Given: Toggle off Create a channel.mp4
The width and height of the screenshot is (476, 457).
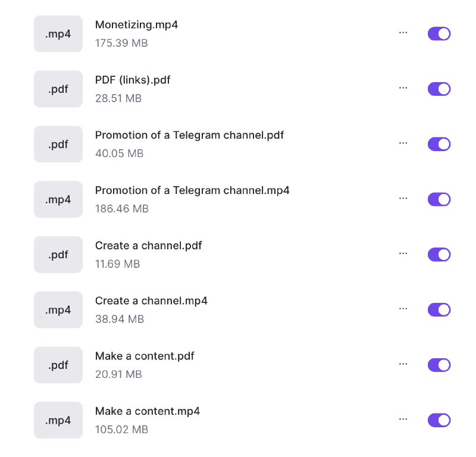Looking at the screenshot, I should coord(439,309).
